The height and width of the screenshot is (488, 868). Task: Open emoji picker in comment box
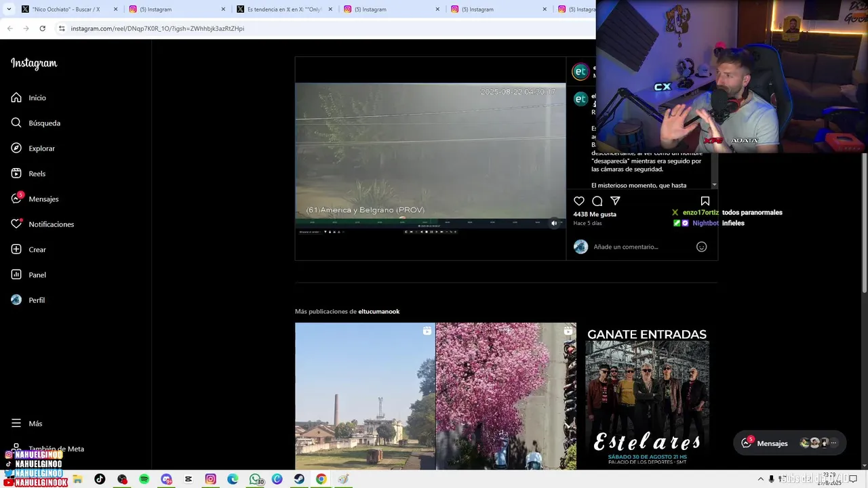702,247
